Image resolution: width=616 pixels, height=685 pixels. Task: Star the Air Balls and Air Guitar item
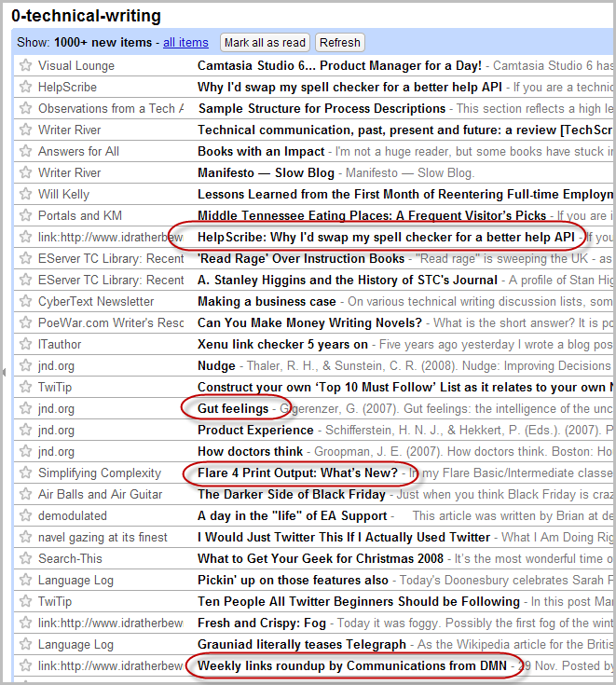(26, 494)
